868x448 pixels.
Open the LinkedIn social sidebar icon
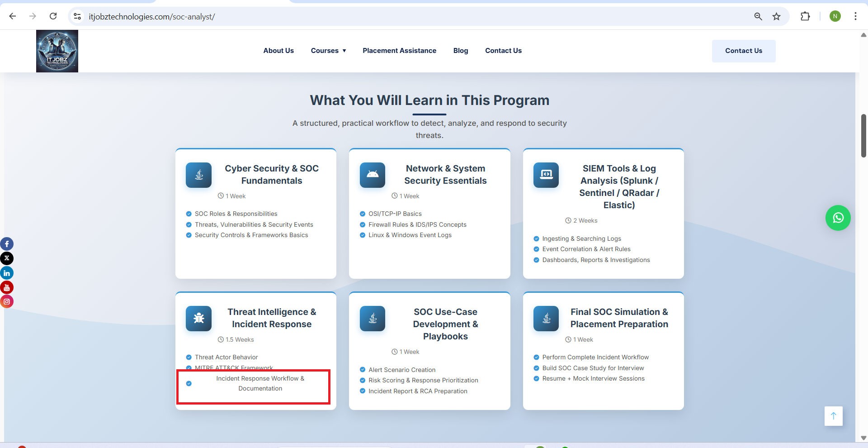(x=7, y=273)
